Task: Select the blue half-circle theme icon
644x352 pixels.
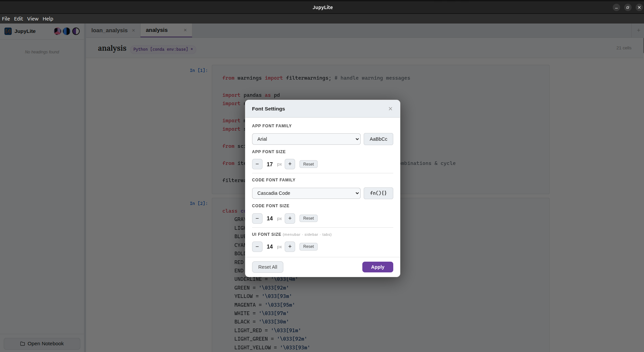Action: click(x=66, y=31)
